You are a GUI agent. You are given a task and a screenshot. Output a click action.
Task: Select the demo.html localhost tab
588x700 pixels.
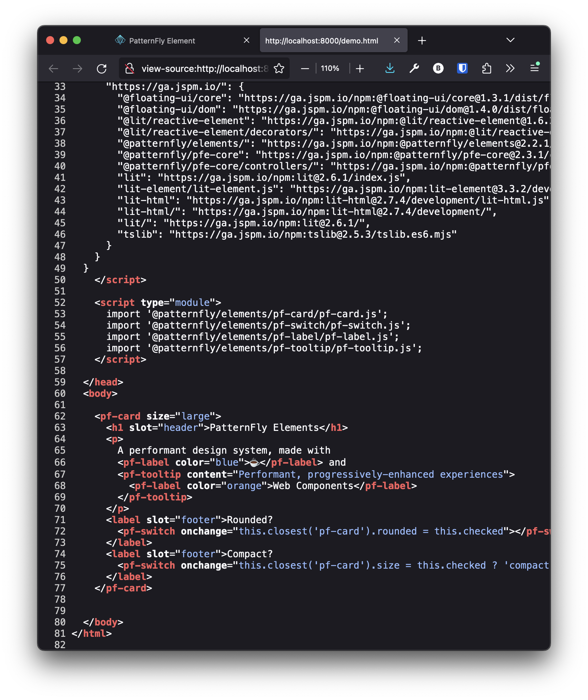pyautogui.click(x=321, y=40)
